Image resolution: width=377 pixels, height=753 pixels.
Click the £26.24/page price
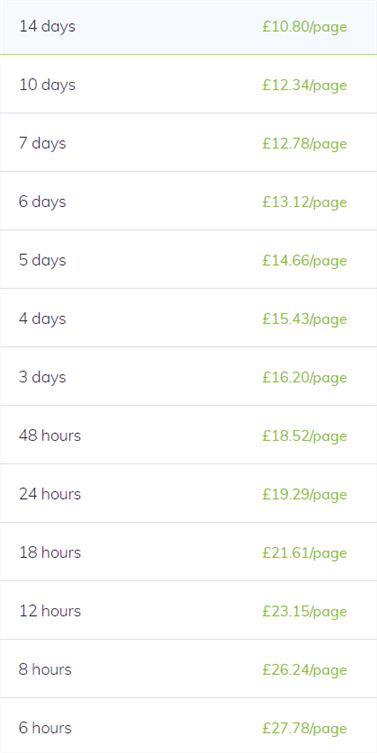(x=304, y=670)
